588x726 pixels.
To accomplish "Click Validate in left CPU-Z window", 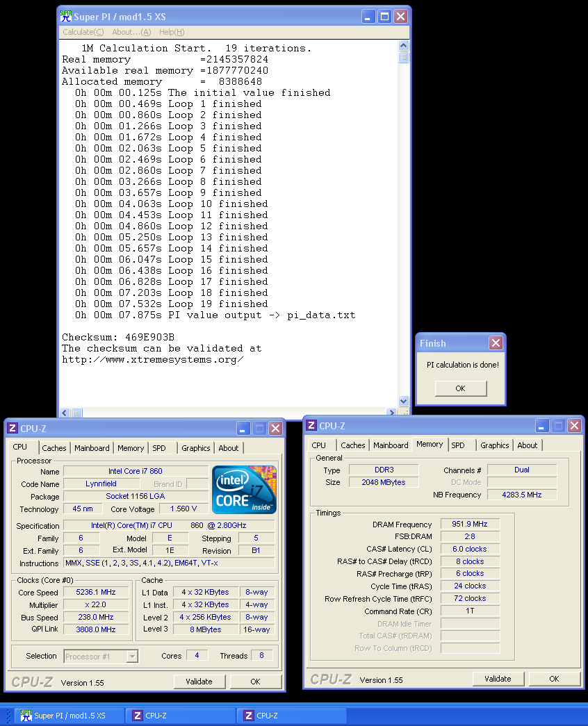I will [199, 682].
